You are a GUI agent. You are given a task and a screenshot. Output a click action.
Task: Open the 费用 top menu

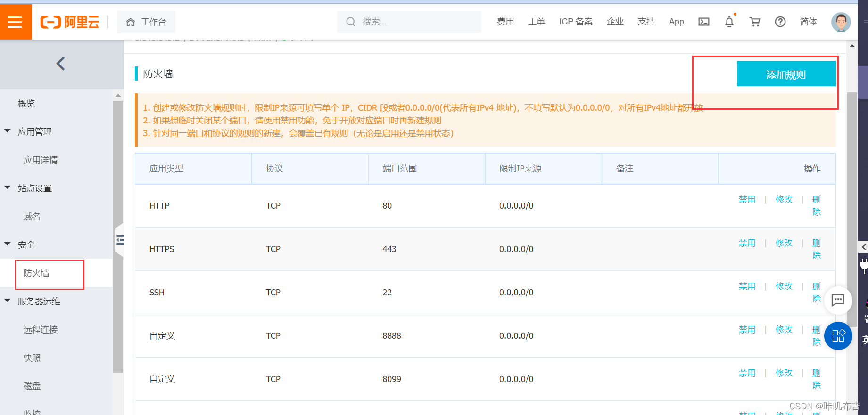(x=505, y=22)
